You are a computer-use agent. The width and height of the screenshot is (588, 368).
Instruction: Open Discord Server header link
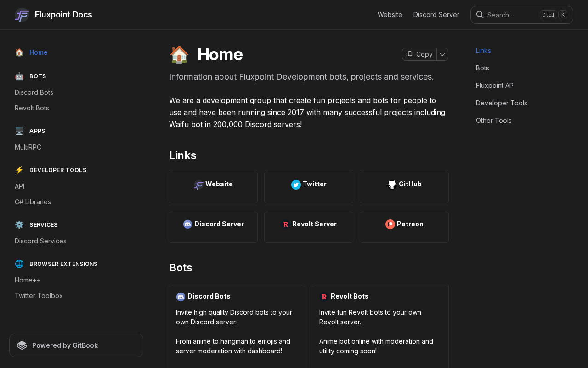(436, 15)
